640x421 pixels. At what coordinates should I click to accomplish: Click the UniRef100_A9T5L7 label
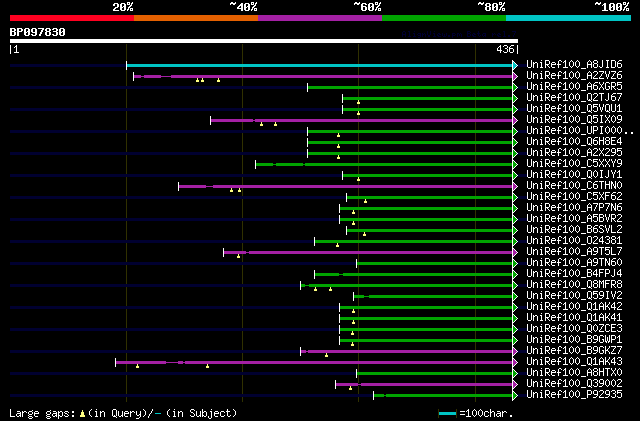click(574, 252)
